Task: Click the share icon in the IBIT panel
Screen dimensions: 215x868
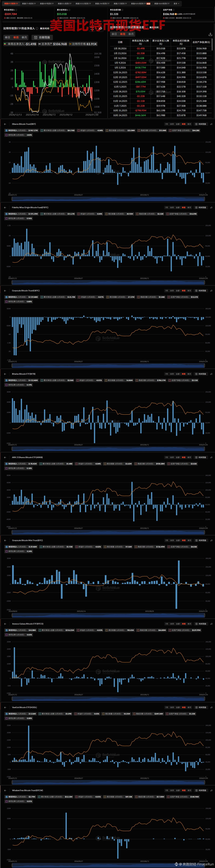Action: tap(211, 124)
